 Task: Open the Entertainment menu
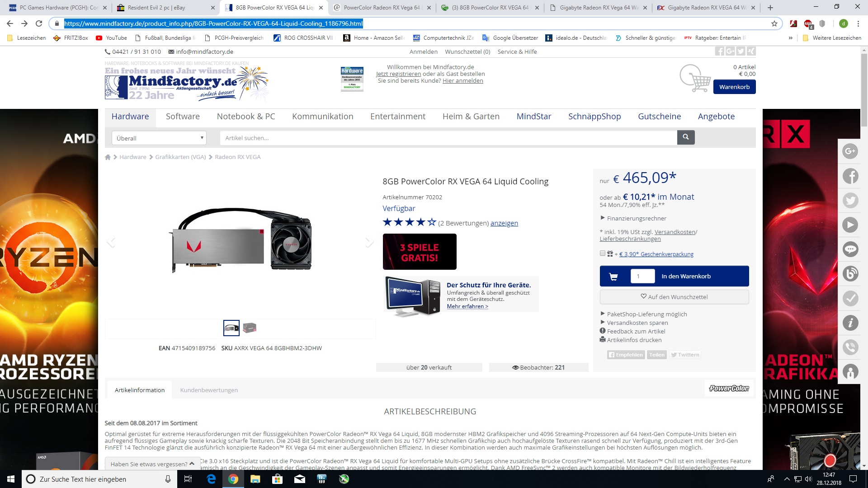(x=398, y=117)
